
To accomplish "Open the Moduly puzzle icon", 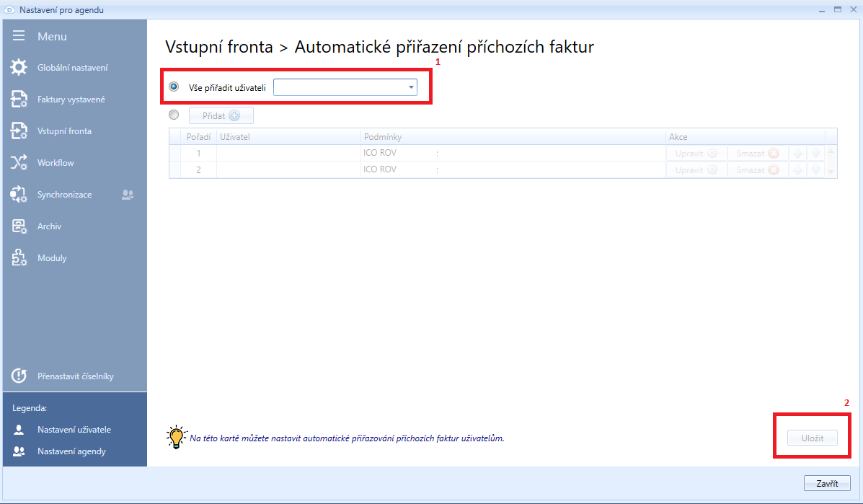I will [x=19, y=258].
